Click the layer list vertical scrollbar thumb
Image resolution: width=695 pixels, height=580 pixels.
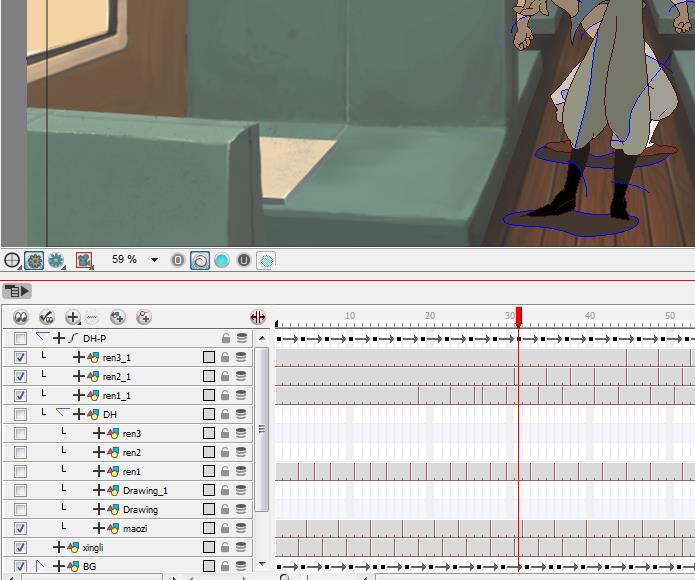262,429
